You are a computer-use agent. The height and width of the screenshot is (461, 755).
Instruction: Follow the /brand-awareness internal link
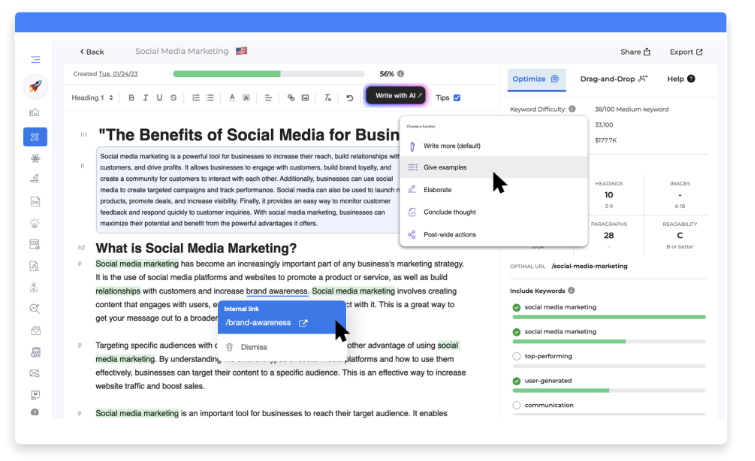tap(258, 323)
